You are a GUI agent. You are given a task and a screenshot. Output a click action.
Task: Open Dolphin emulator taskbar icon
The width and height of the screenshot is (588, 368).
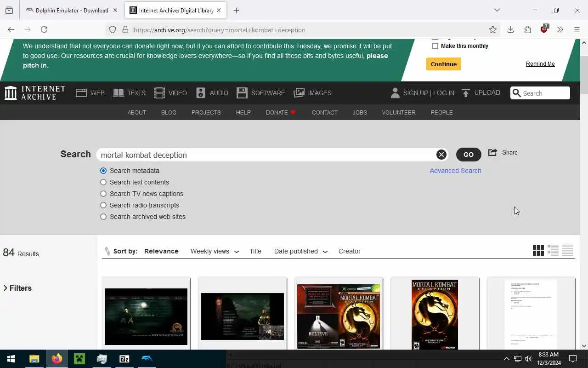coord(147,359)
